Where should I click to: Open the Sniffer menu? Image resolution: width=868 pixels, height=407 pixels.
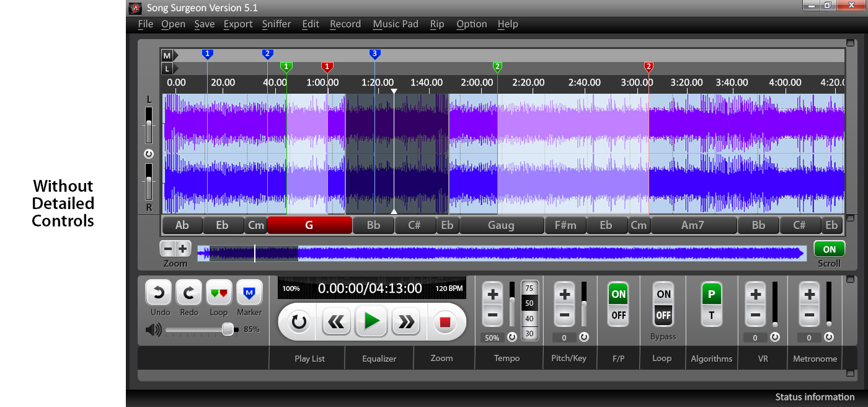pyautogui.click(x=277, y=24)
